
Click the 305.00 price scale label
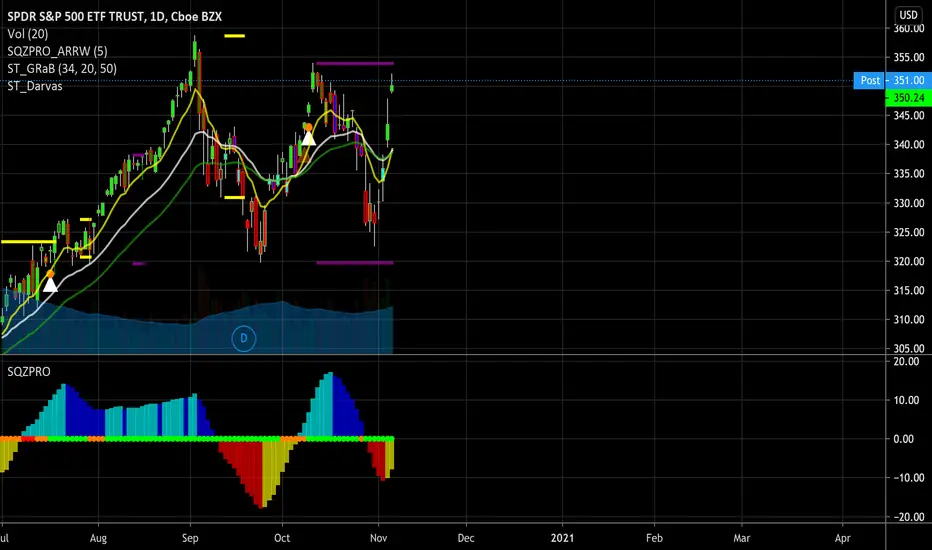[909, 348]
